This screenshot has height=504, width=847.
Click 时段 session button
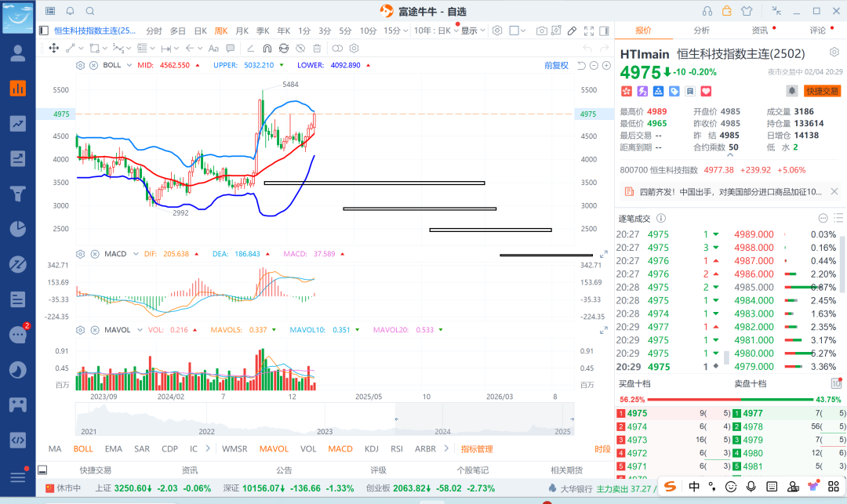(x=602, y=449)
